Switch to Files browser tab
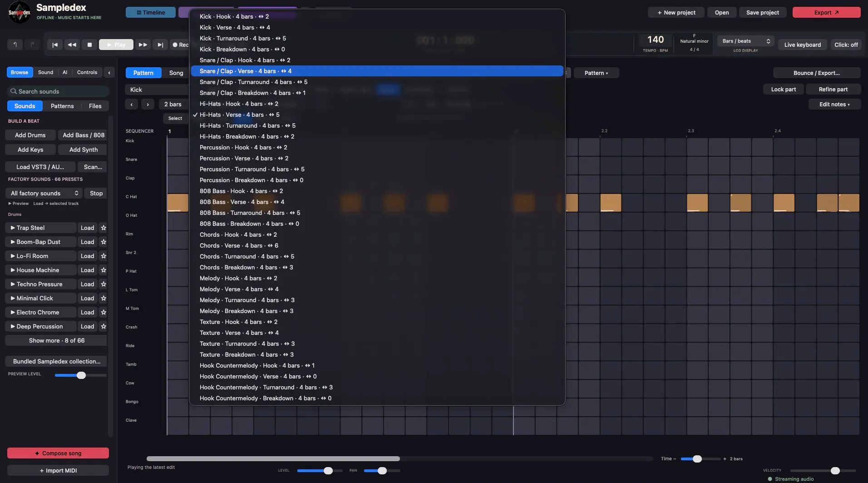This screenshot has width=868, height=483. coord(95,106)
